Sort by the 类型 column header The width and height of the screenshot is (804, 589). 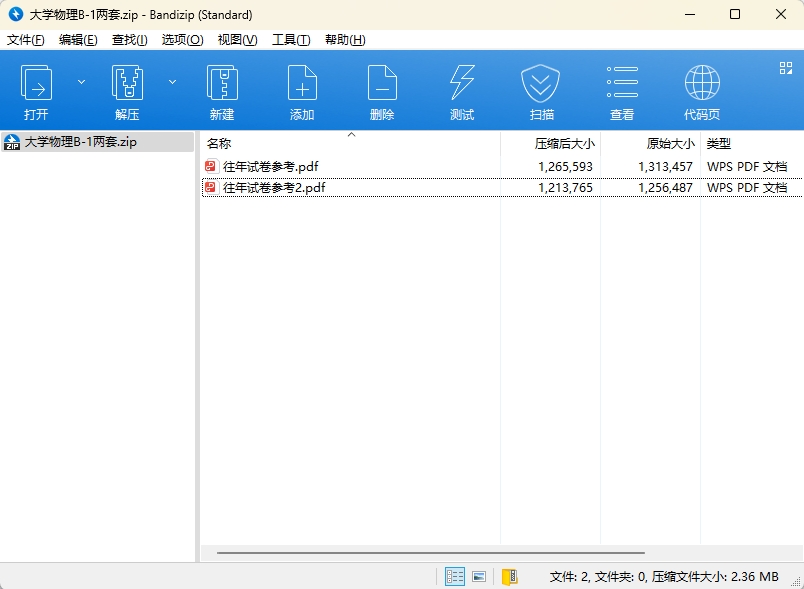(752, 144)
